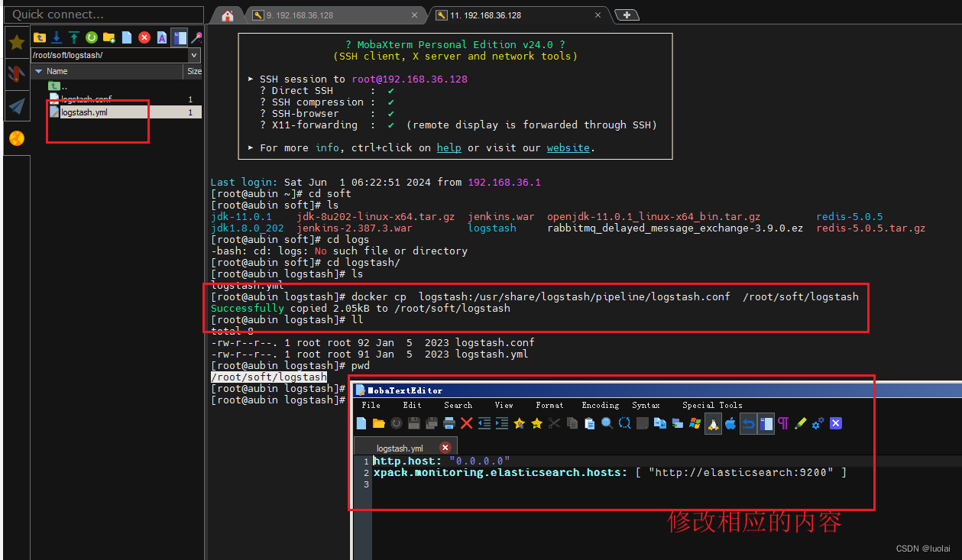The image size is (962, 560).
Task: Click the reload file icon in the editor
Action: coord(396,423)
